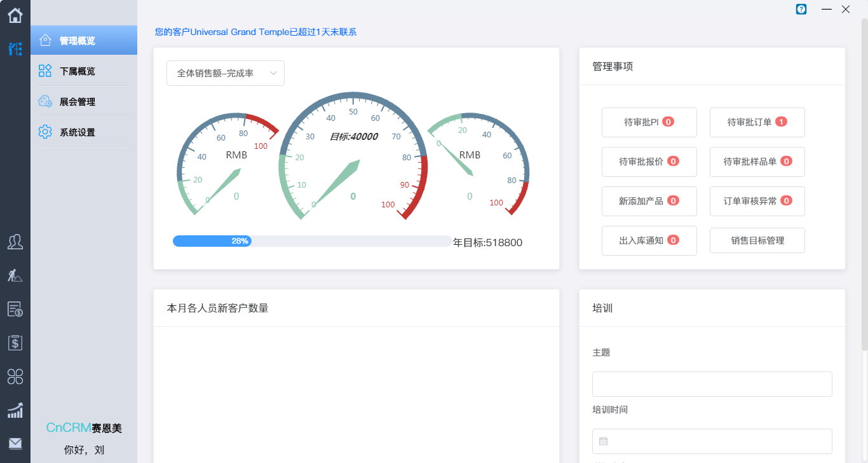Click the 出入库通知 button

point(649,240)
